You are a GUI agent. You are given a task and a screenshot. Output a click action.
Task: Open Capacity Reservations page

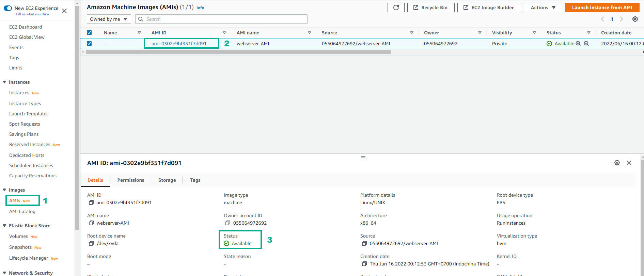[33, 176]
